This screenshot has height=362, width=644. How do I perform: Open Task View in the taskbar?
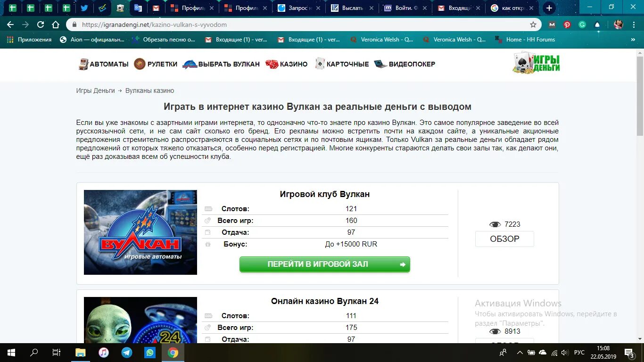57,353
